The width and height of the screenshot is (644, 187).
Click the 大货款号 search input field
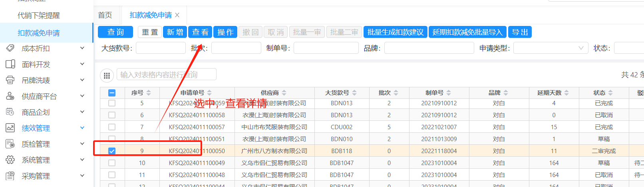(161, 48)
